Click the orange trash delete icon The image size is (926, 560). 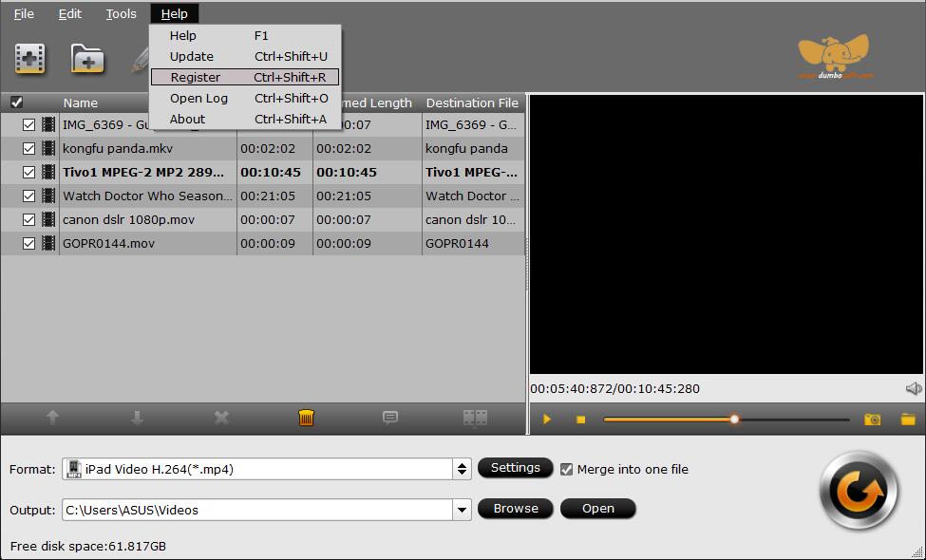(x=306, y=418)
